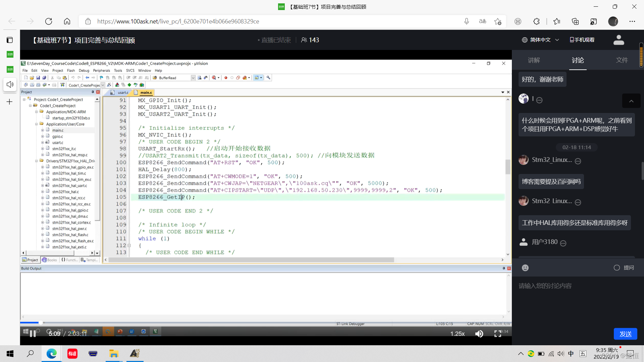The width and height of the screenshot is (644, 362).
Task: Open the emoji picker in chat
Action: tap(525, 267)
